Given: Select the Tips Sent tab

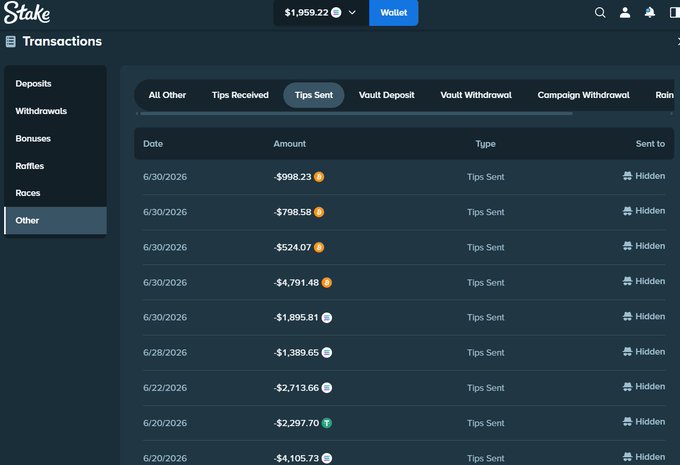Looking at the screenshot, I should pyautogui.click(x=314, y=95).
